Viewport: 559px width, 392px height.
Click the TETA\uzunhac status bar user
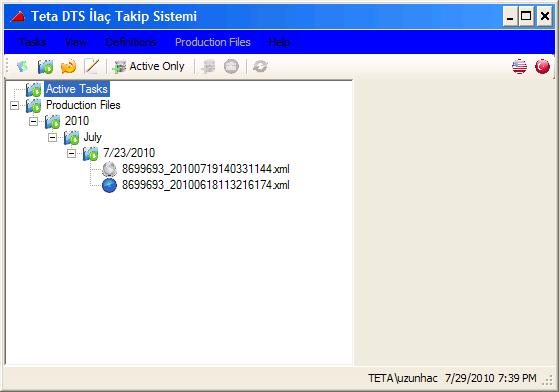(x=403, y=378)
